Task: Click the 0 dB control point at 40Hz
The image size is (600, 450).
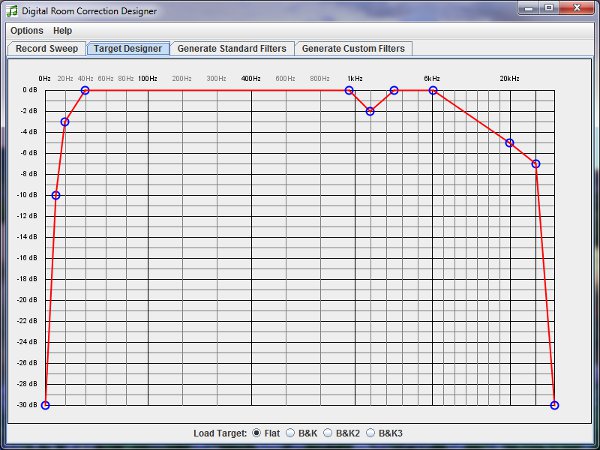Action: 86,90
